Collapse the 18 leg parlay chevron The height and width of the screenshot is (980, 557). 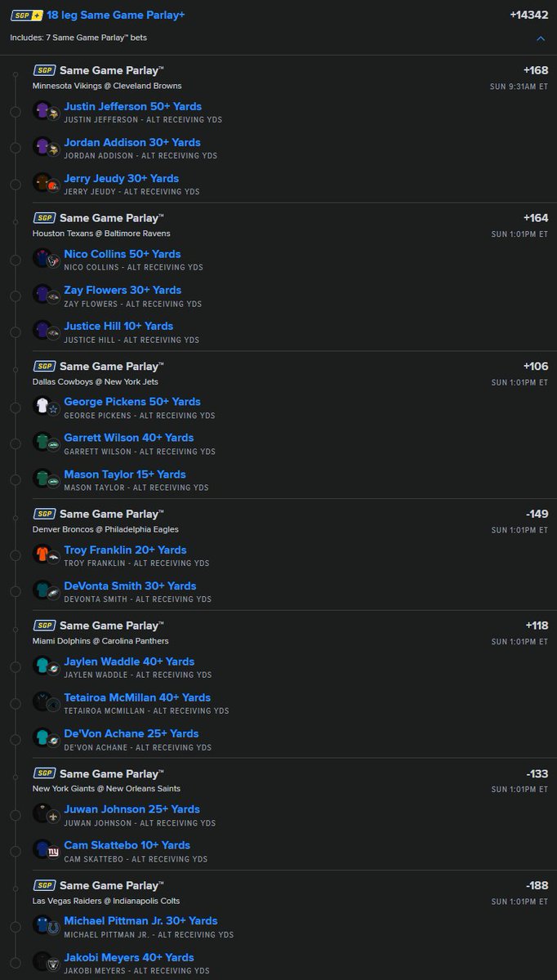(541, 38)
